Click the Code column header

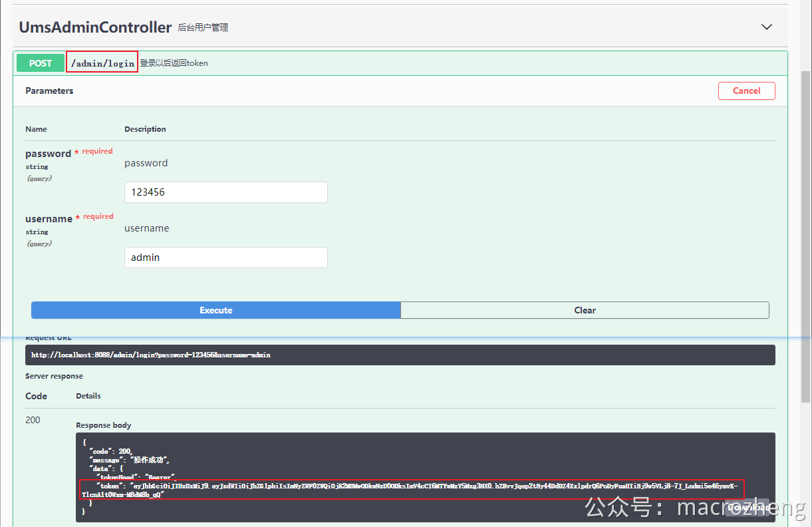pyautogui.click(x=36, y=396)
